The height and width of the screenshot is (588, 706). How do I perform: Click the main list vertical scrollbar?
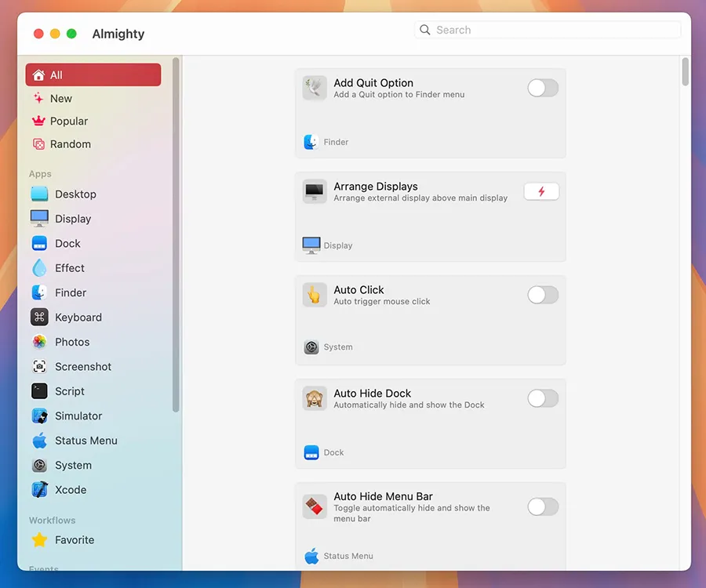point(686,72)
